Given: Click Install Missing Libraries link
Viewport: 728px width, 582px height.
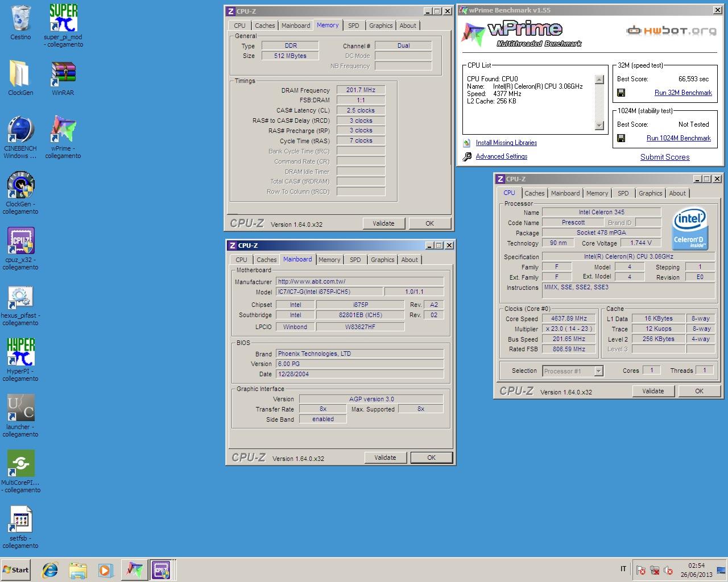Looking at the screenshot, I should pos(506,143).
